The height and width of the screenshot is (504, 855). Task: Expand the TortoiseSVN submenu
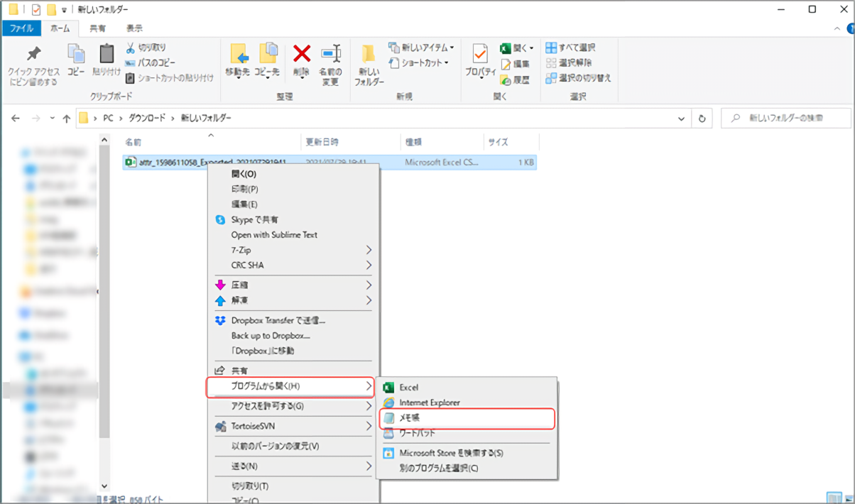(294, 426)
